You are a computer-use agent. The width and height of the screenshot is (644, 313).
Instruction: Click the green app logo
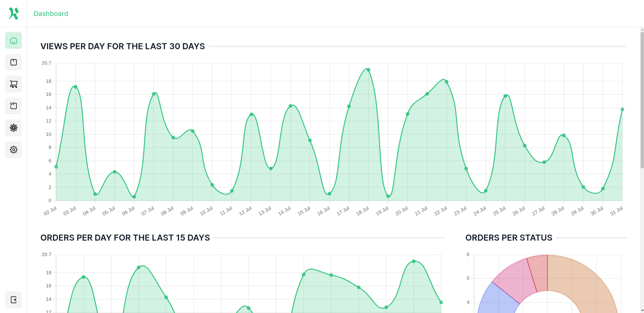point(13,13)
